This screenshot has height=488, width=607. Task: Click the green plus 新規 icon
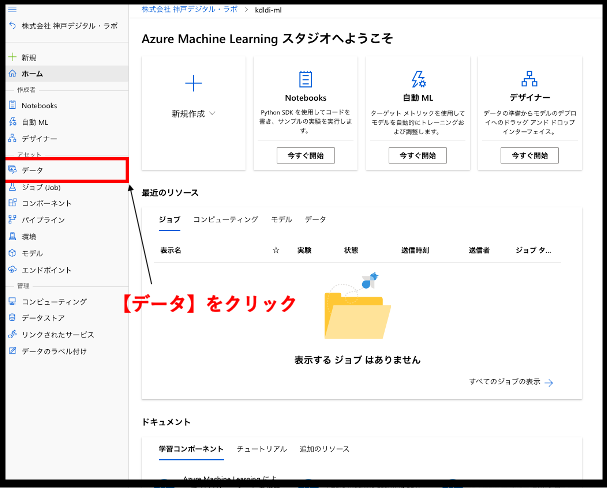point(12,57)
